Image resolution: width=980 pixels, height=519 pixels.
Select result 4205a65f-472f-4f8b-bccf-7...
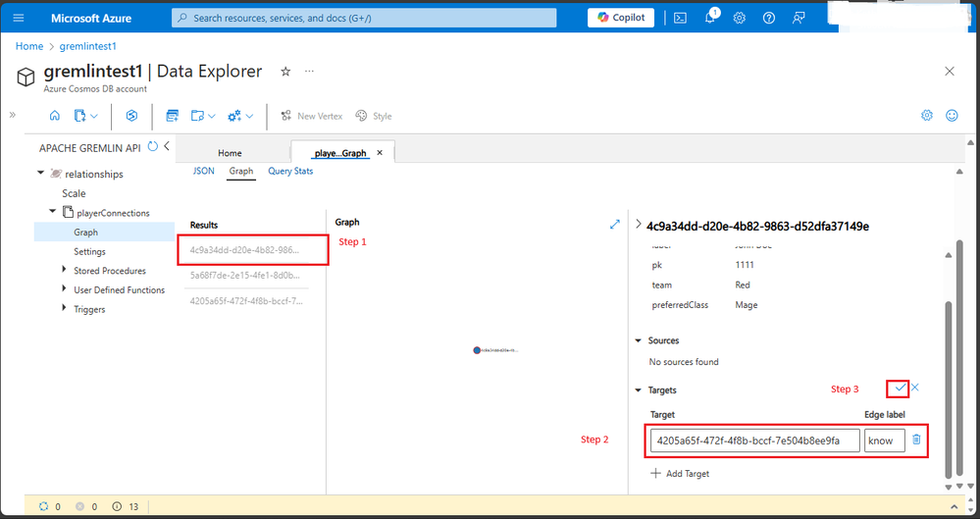click(245, 301)
